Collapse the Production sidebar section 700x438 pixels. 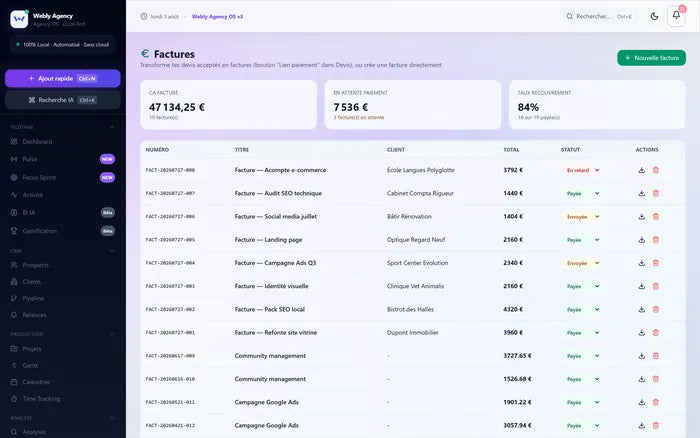[112, 334]
